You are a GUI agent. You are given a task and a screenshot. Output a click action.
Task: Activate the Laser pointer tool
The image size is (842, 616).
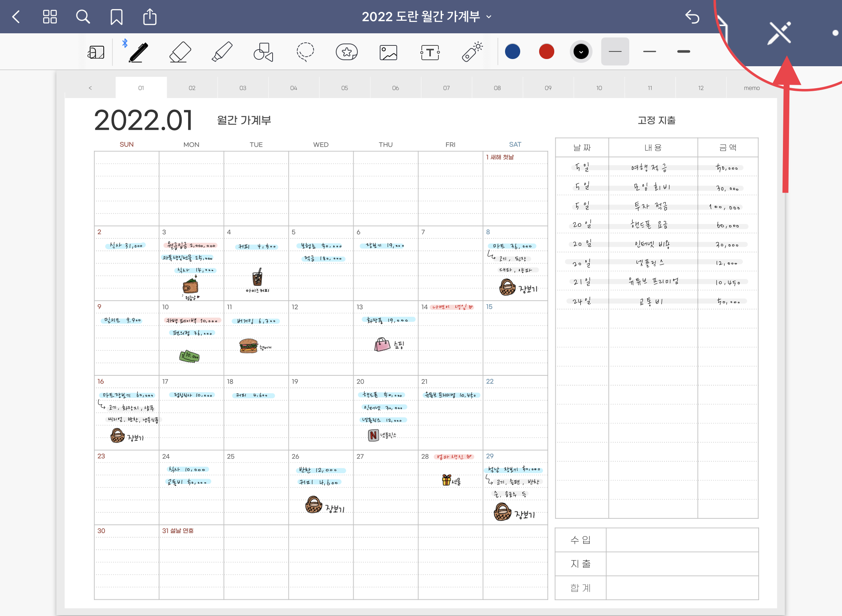[x=472, y=52]
